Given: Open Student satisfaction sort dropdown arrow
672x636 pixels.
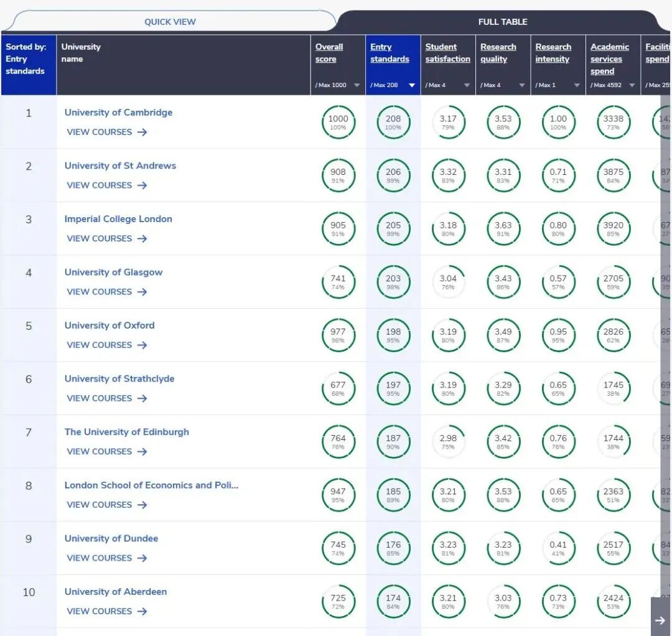Looking at the screenshot, I should point(467,85).
